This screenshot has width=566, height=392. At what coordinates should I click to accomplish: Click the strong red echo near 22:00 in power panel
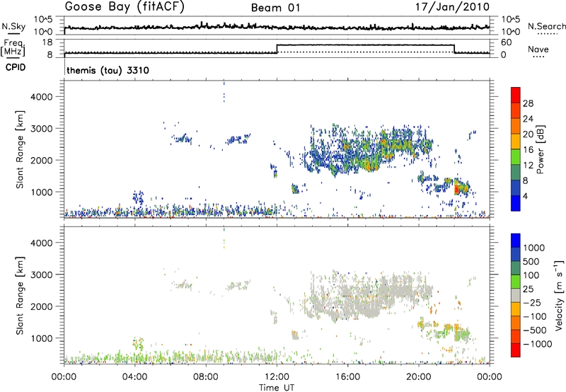(456, 188)
